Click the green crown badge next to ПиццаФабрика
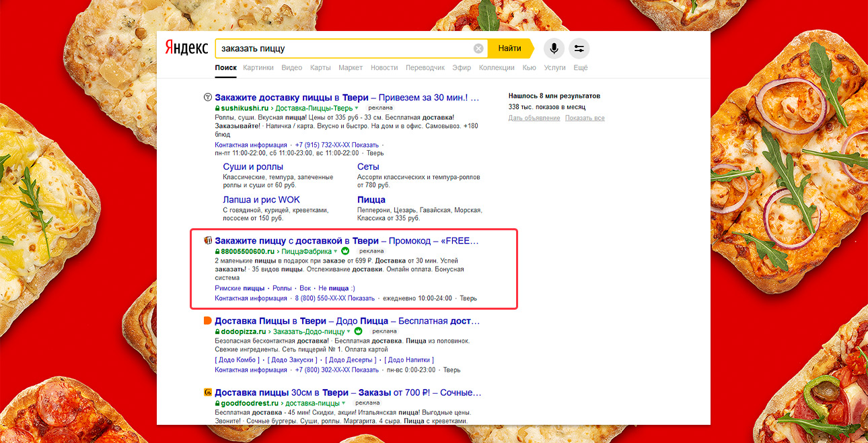 click(x=346, y=251)
